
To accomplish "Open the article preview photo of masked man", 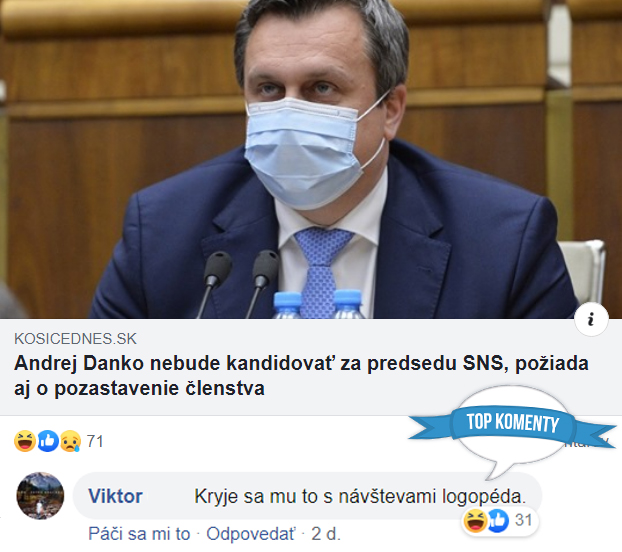I will [x=311, y=159].
